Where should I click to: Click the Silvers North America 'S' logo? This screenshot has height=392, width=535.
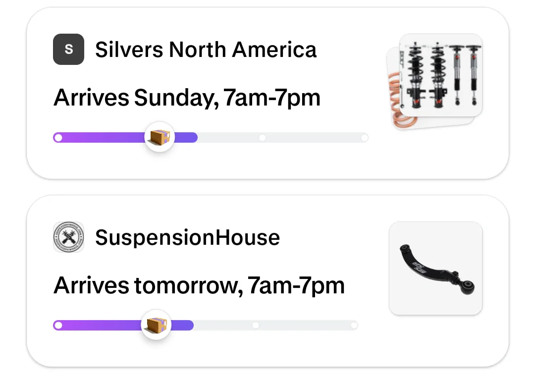click(x=68, y=49)
